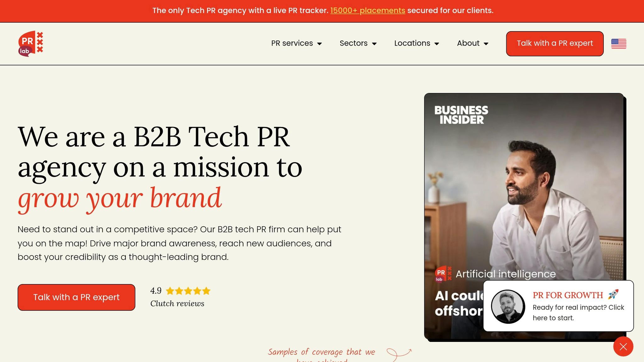The height and width of the screenshot is (362, 644).
Task: Select the US flag language icon
Action: pos(619,44)
